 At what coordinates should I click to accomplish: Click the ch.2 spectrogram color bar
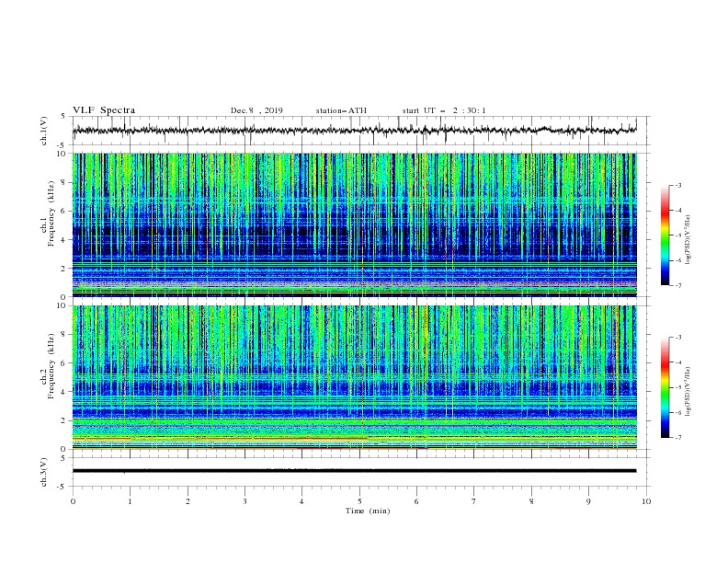coord(665,387)
